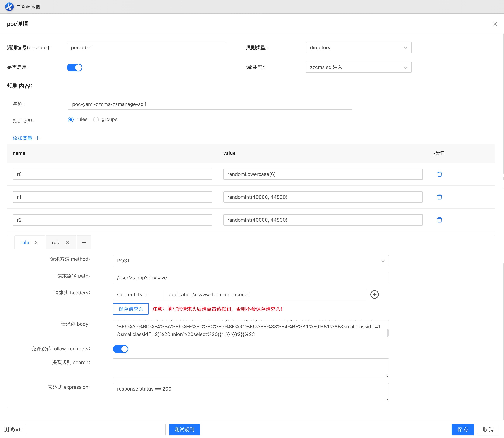Open the 规则类型 directory dropdown

click(358, 47)
